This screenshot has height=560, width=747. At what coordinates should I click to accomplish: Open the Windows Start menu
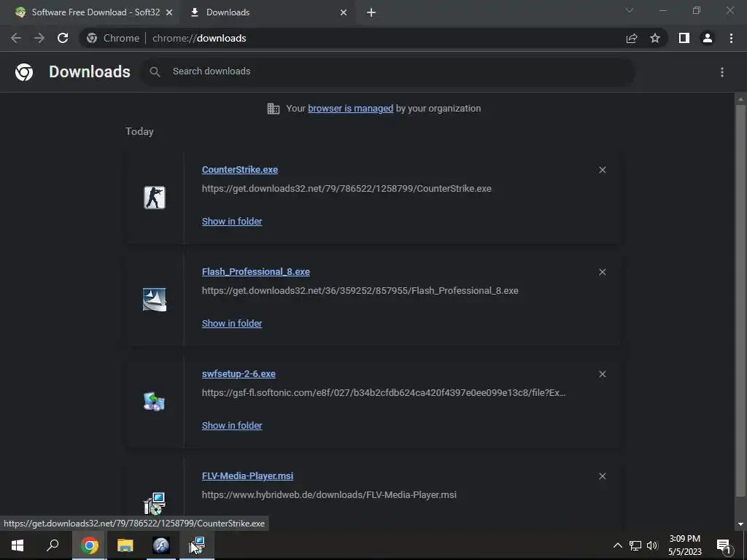(18, 545)
